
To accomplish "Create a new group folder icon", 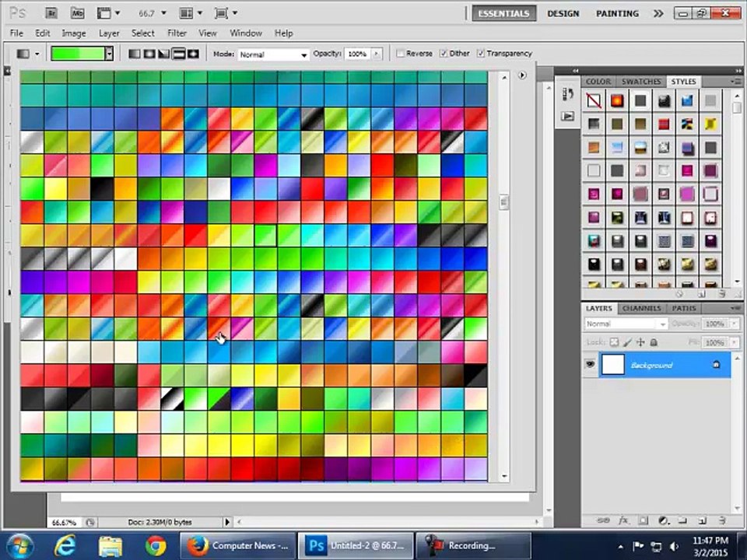I will pos(682,520).
